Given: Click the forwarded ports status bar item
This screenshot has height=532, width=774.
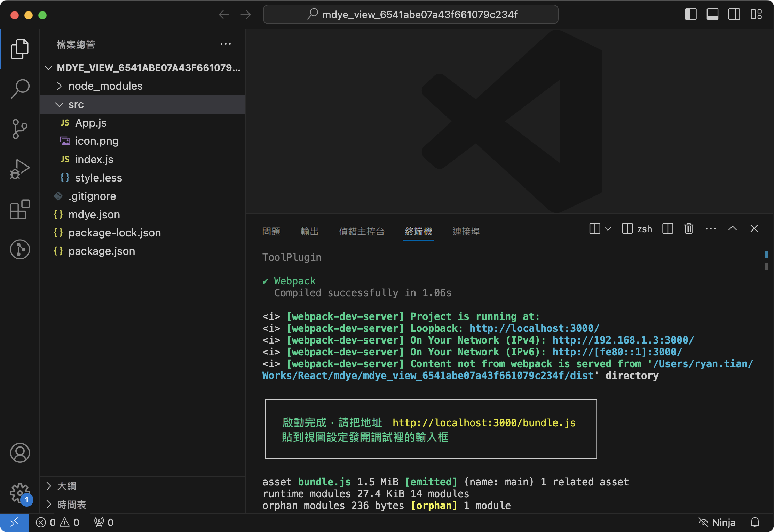Looking at the screenshot, I should [x=104, y=523].
